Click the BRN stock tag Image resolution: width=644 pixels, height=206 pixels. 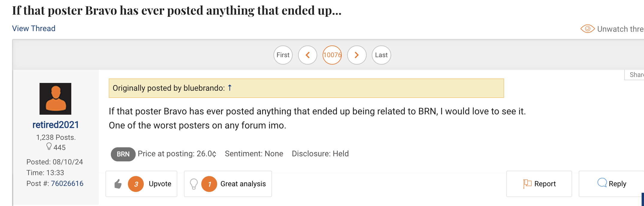coord(123,154)
